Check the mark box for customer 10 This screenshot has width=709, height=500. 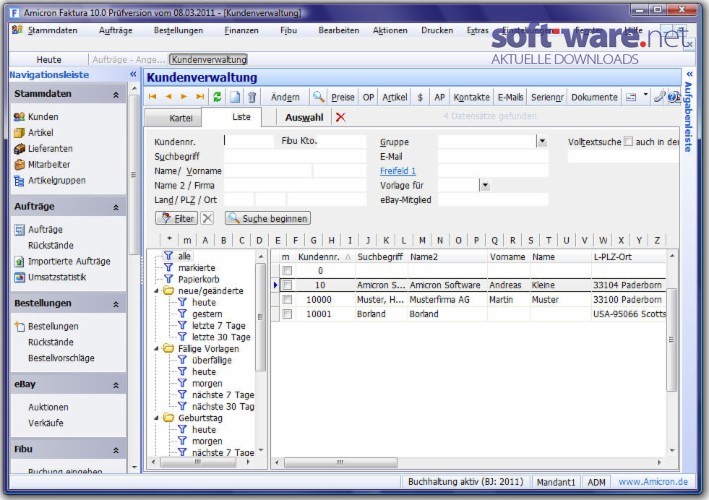(x=287, y=285)
